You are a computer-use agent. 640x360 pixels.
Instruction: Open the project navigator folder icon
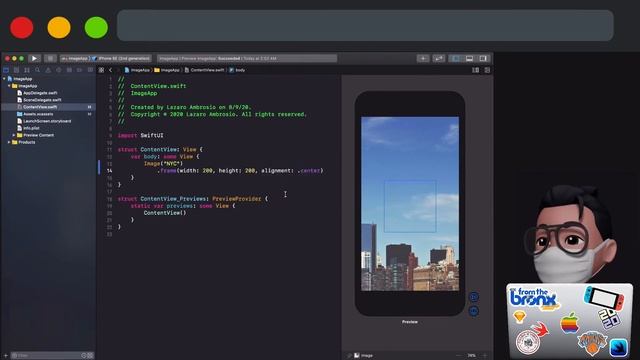point(6,70)
